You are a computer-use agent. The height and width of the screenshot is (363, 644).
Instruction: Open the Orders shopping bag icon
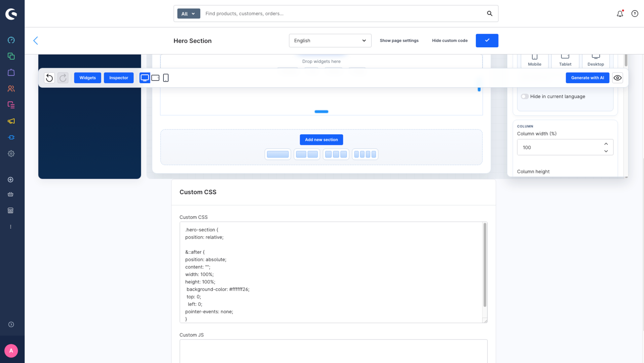11,72
